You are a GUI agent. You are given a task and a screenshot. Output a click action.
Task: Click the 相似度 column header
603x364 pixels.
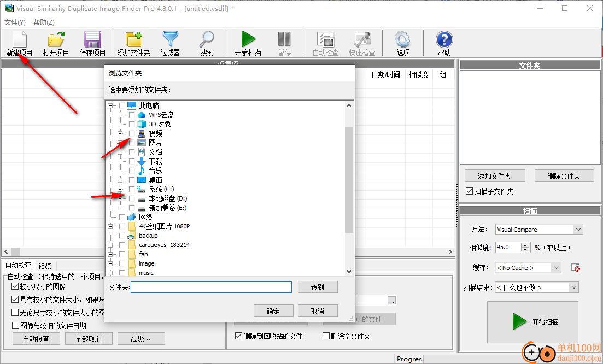click(x=418, y=74)
